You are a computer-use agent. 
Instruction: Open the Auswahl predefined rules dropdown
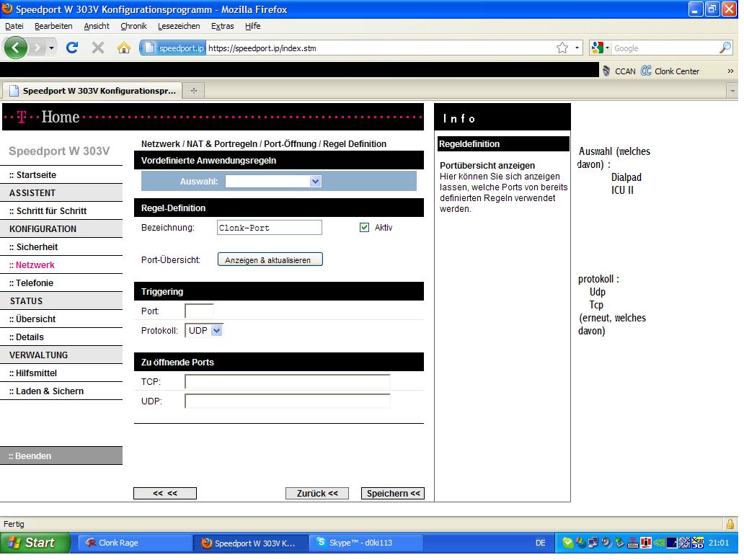click(x=273, y=181)
